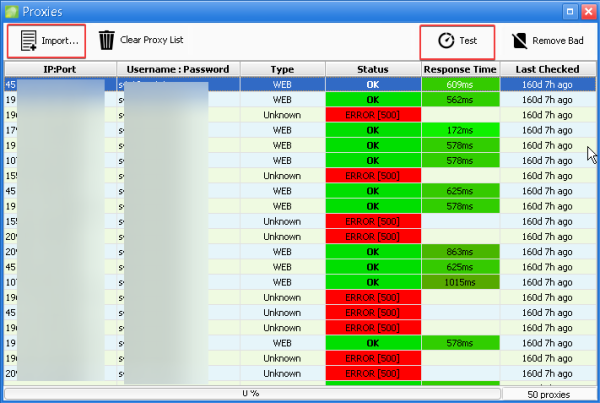
Task: Select the 863ms response time cell
Action: point(460,252)
